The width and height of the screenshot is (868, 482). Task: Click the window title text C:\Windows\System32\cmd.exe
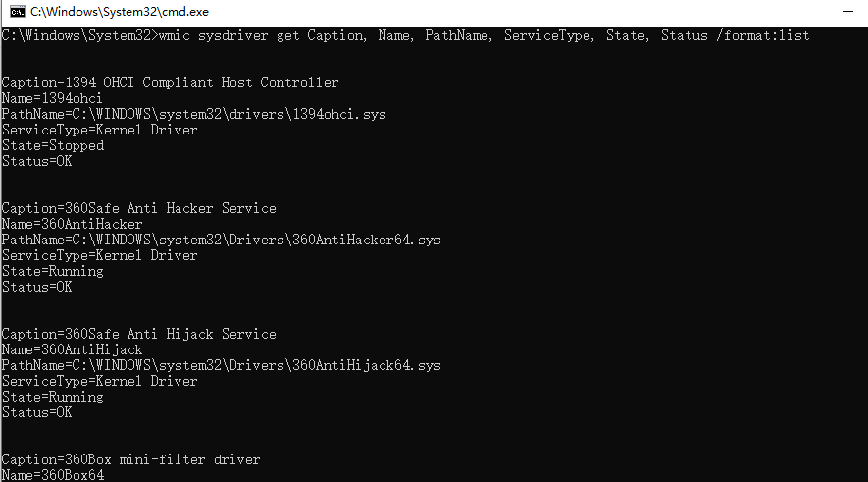point(120,12)
